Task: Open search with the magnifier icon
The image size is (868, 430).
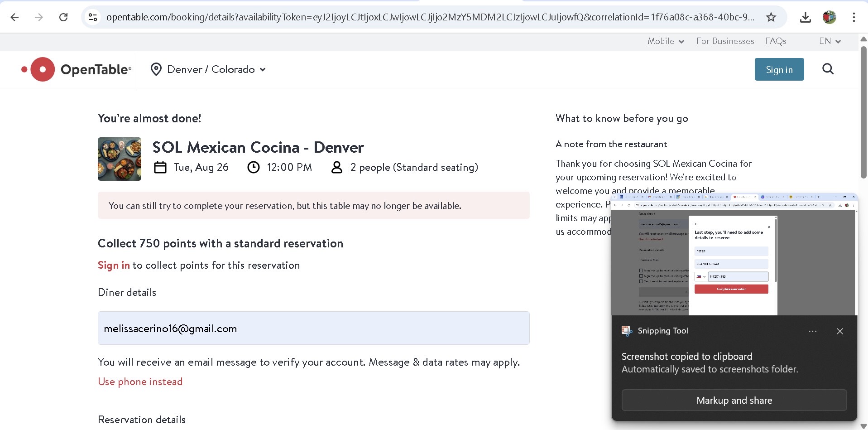Action: tap(828, 69)
